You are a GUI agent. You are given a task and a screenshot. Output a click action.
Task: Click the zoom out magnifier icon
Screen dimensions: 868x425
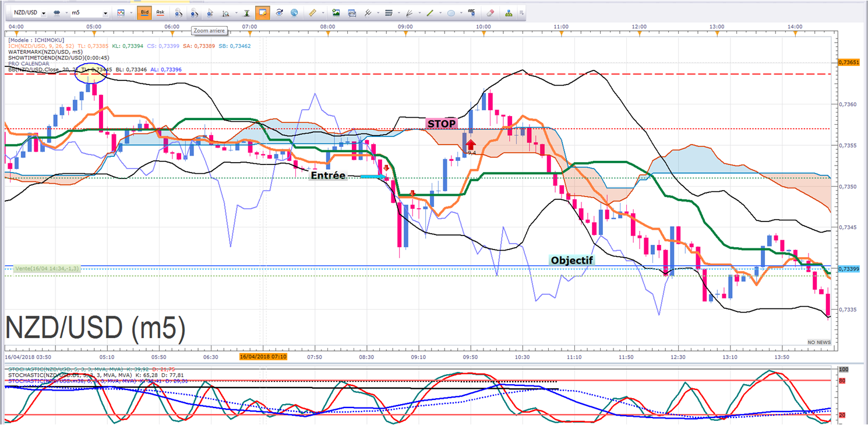[195, 12]
